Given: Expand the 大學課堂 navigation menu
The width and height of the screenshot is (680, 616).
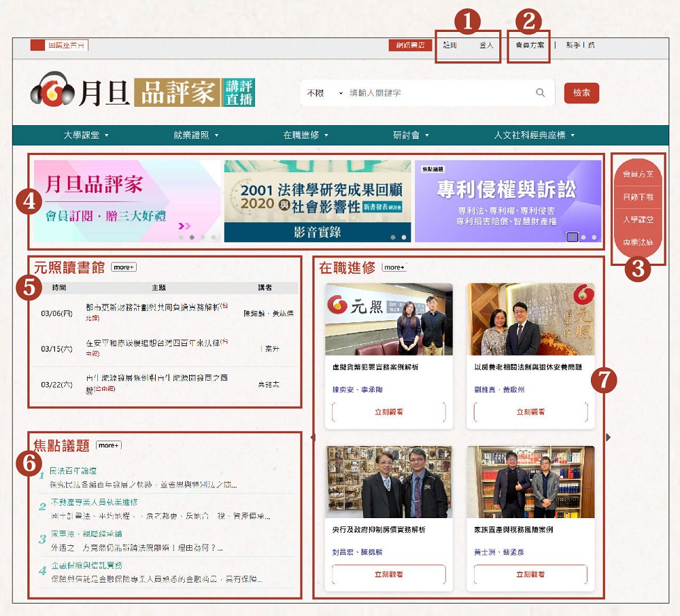Looking at the screenshot, I should pyautogui.click(x=86, y=135).
